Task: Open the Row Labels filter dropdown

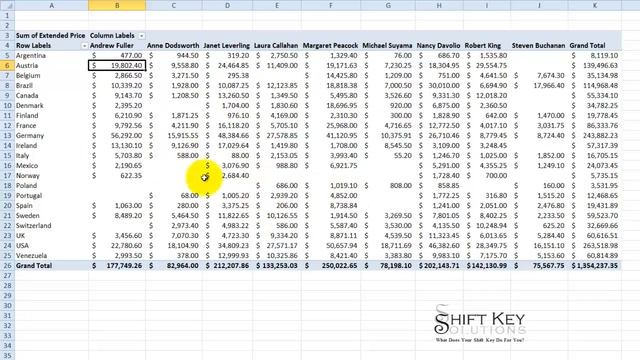Action: click(x=84, y=46)
